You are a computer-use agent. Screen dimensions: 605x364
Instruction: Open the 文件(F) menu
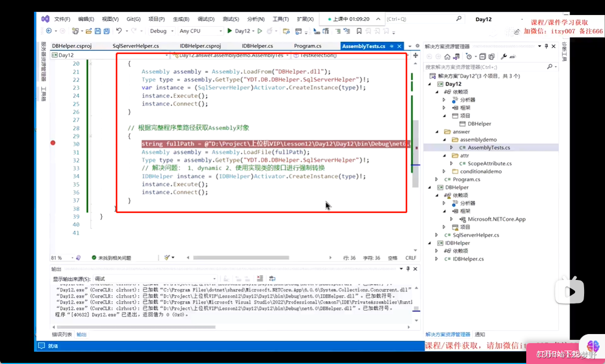click(62, 19)
